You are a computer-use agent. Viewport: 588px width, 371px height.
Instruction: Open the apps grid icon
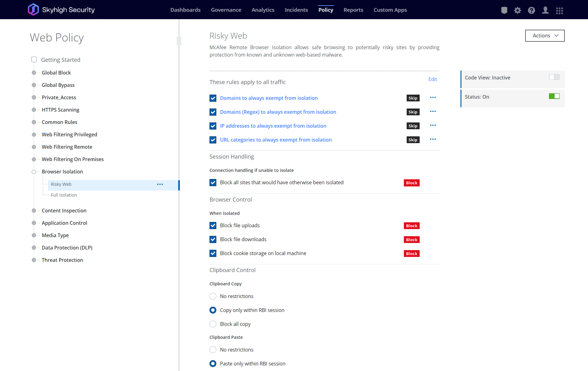(559, 11)
